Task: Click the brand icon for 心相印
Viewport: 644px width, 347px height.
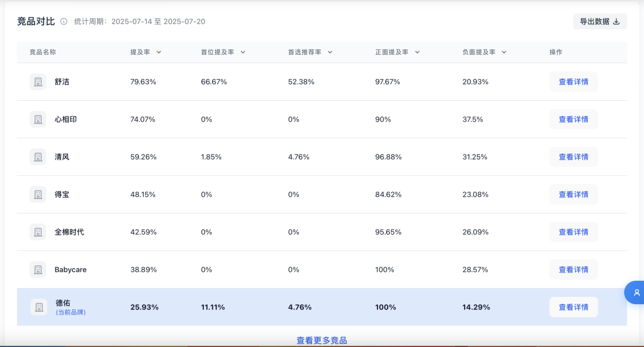Action: pos(38,119)
